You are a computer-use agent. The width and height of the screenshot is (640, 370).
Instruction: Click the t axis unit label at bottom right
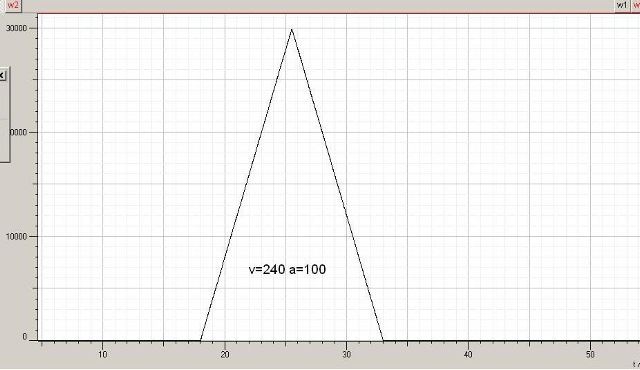point(636,364)
